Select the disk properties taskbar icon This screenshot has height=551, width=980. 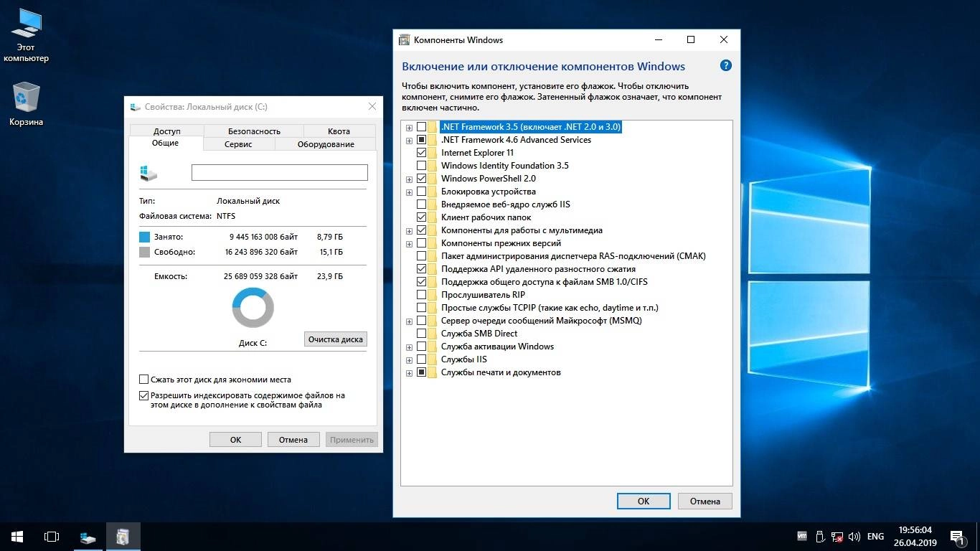88,536
